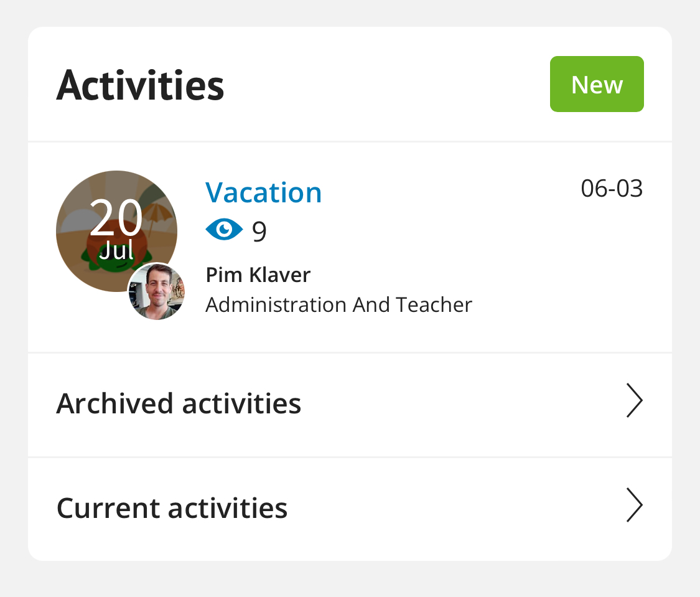This screenshot has width=700, height=597.
Task: Expand Current activities chevron arrow
Action: (x=634, y=505)
